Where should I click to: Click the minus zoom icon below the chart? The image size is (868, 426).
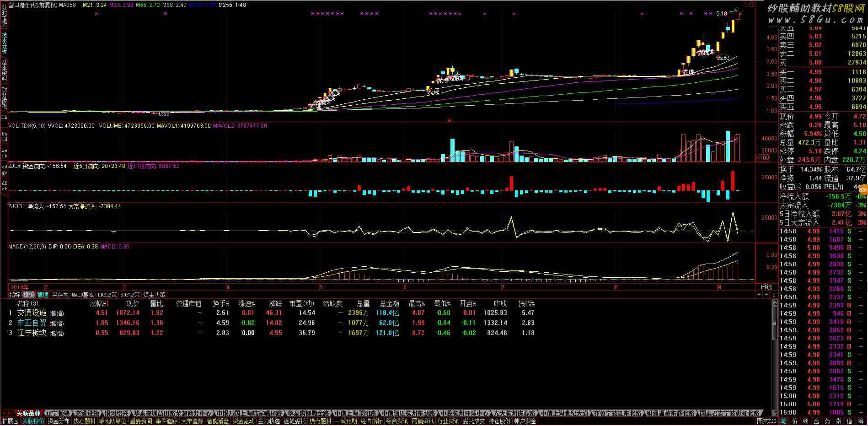tap(766, 295)
